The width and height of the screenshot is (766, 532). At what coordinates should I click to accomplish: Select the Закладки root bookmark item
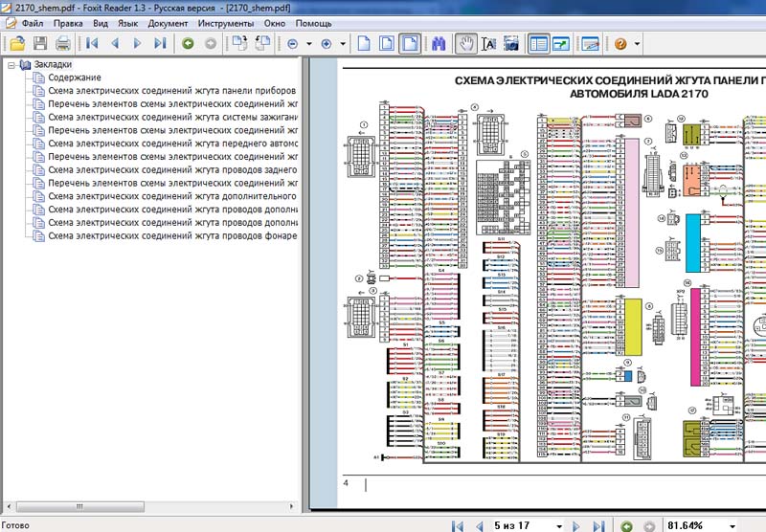(53, 64)
